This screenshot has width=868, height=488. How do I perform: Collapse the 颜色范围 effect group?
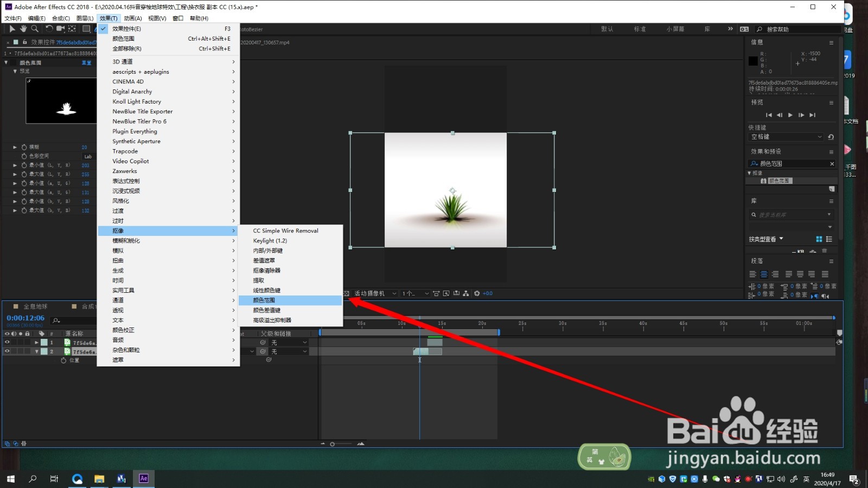(x=7, y=63)
